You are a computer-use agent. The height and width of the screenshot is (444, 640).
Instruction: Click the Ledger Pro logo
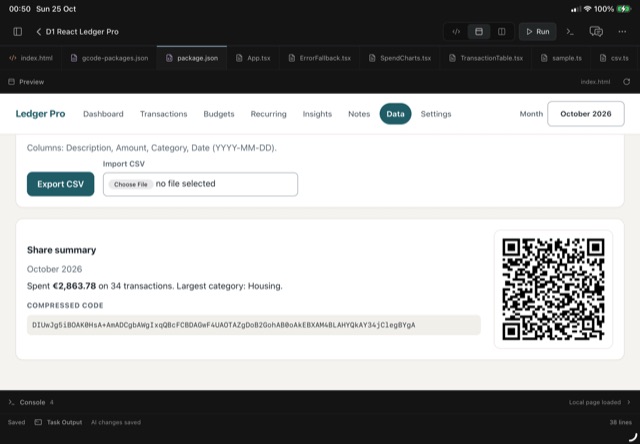[40, 114]
